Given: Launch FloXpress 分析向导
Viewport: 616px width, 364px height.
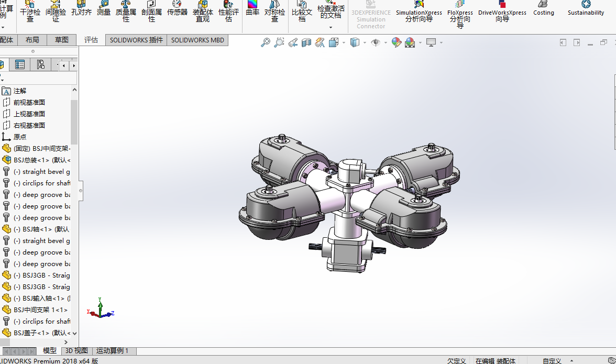Looking at the screenshot, I should click(x=460, y=14).
